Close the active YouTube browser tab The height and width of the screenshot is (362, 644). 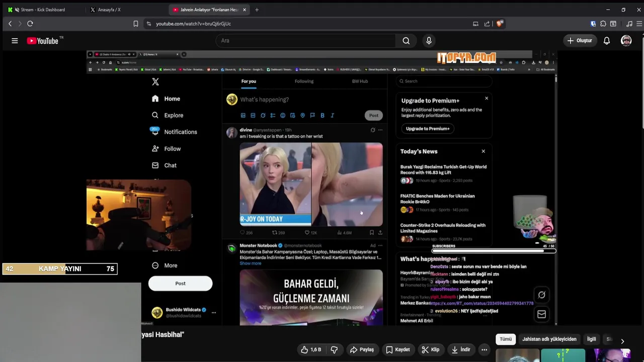(x=245, y=10)
